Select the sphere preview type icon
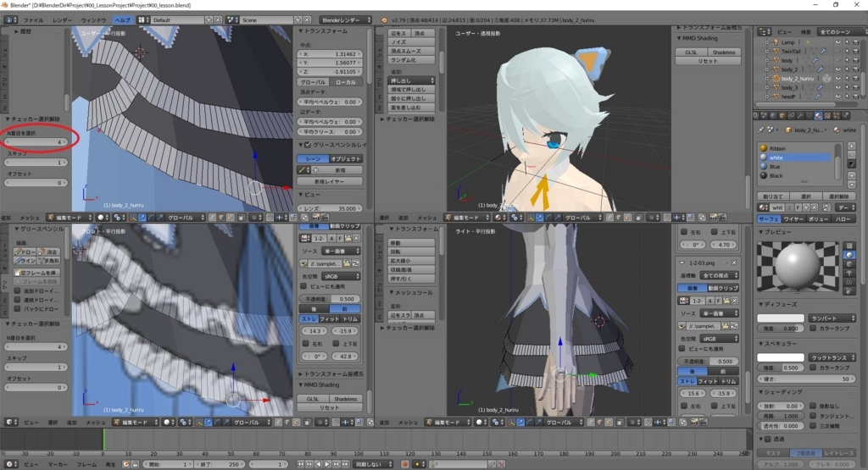868x470 pixels. click(x=849, y=255)
